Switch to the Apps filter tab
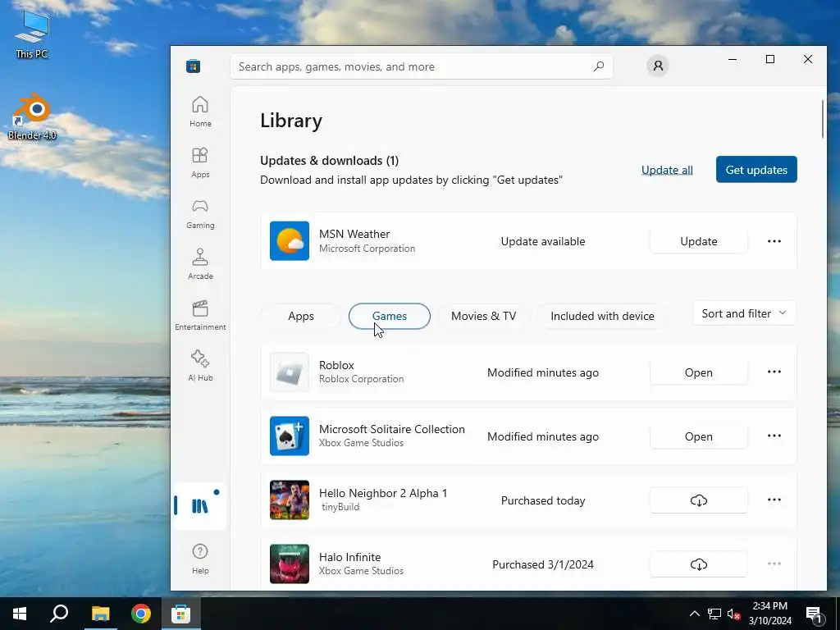840x630 pixels. 300,316
